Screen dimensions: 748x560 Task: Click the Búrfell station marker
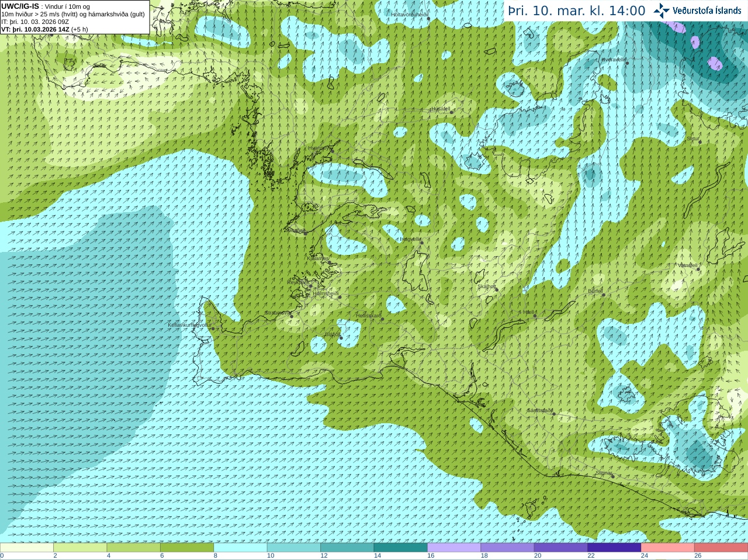[604, 295]
